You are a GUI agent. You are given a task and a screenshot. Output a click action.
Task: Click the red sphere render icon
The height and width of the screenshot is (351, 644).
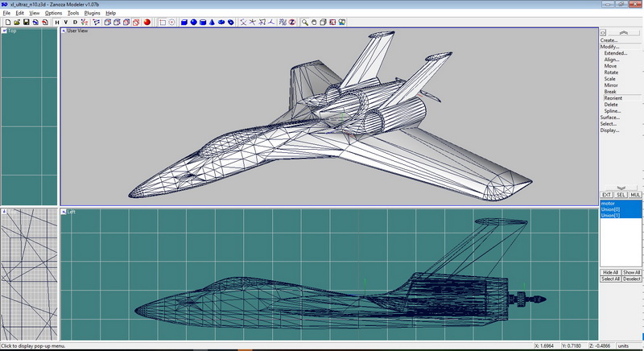147,23
